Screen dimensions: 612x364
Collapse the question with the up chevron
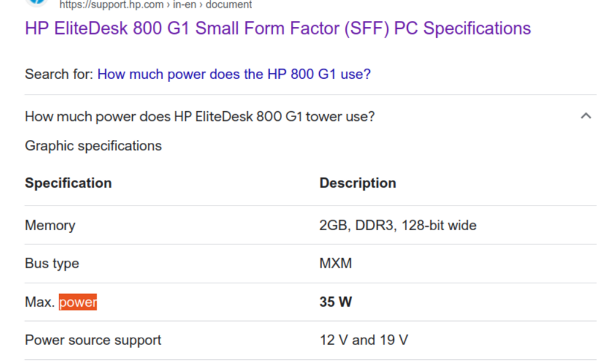click(586, 116)
